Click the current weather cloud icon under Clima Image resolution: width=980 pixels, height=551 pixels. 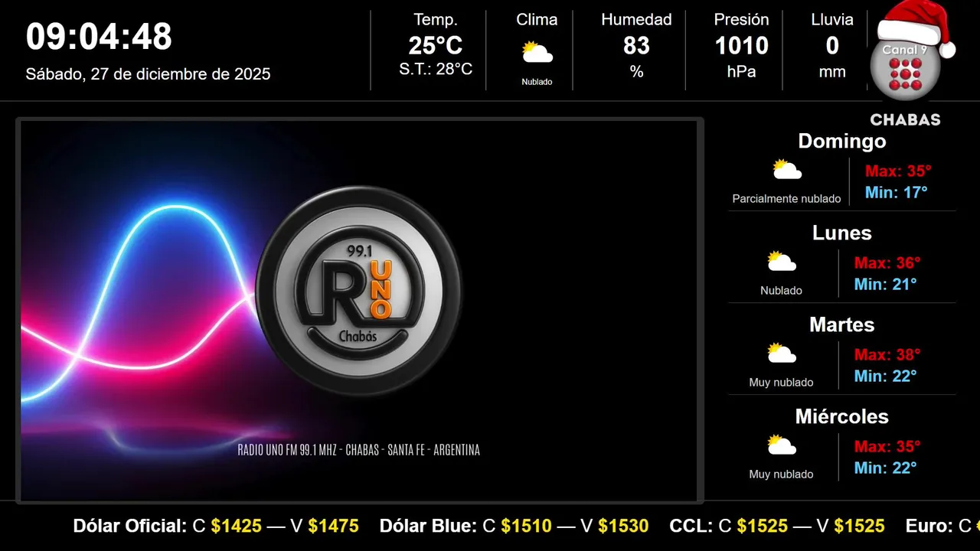coord(537,53)
